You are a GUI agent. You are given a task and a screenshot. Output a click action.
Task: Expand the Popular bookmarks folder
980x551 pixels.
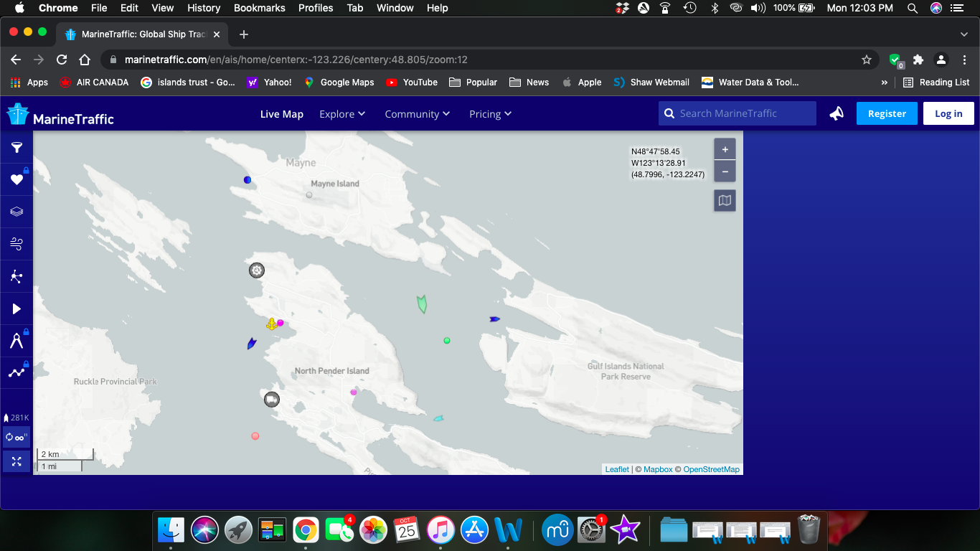[473, 83]
